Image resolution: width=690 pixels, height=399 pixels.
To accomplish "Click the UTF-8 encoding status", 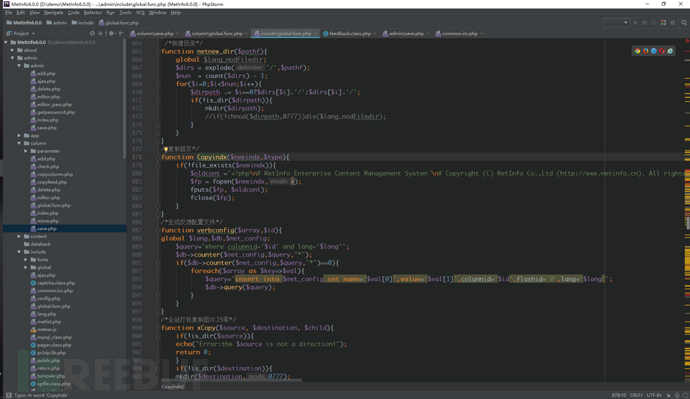I will click(654, 395).
